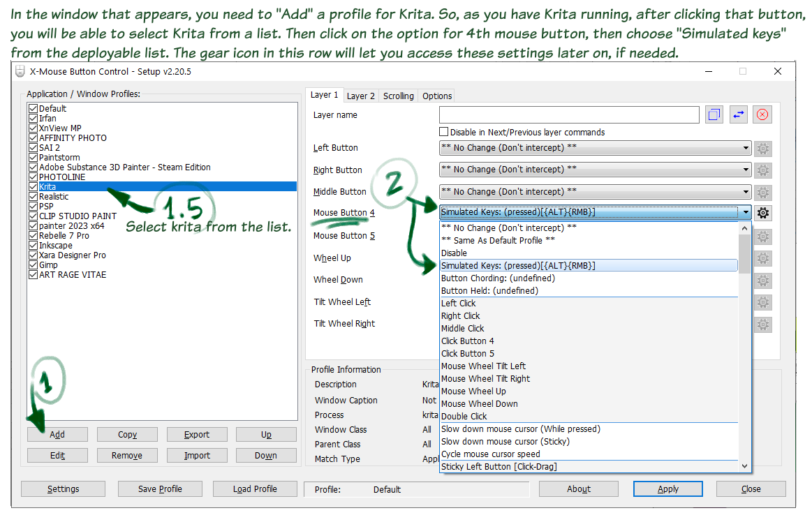Image resolution: width=812 pixels, height=522 pixels.
Task: Click the swap layers arrows icon
Action: 739,115
